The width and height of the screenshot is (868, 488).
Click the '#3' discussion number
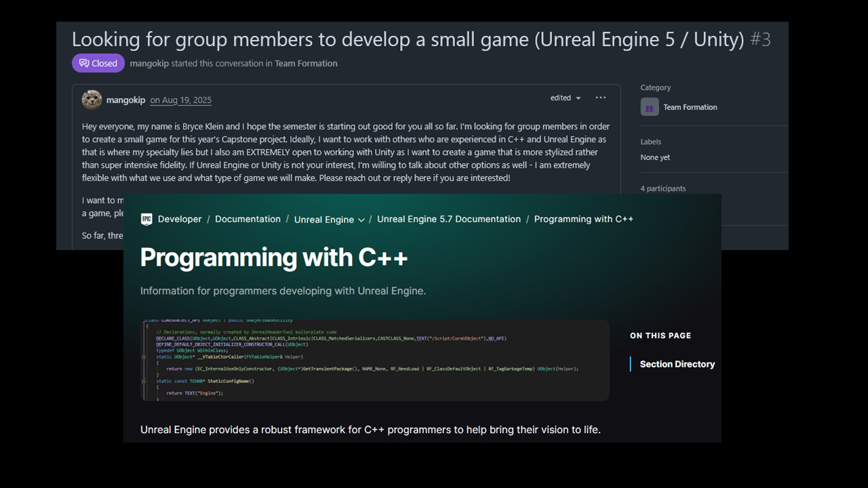(x=760, y=39)
